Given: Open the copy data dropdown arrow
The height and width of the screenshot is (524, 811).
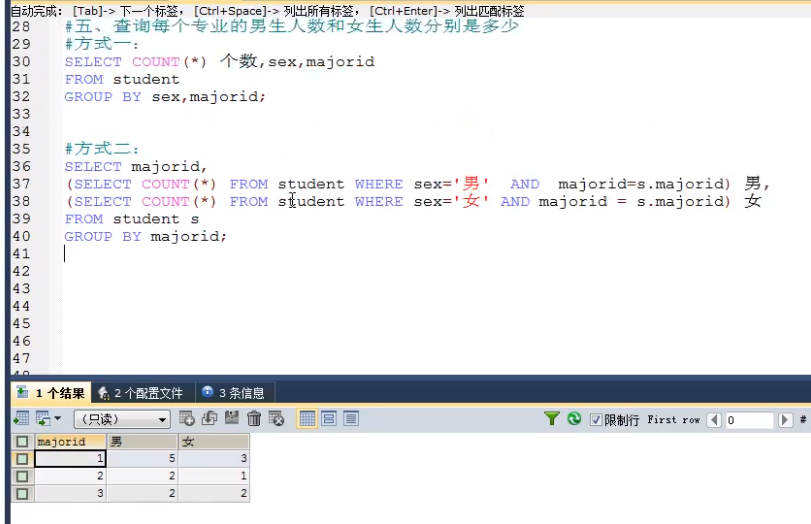Looking at the screenshot, I should (x=57, y=418).
